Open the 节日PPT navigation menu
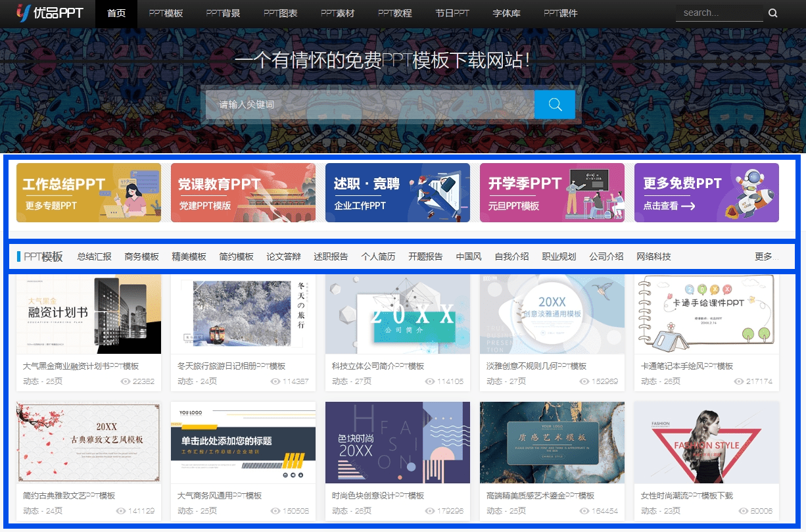 coord(452,13)
